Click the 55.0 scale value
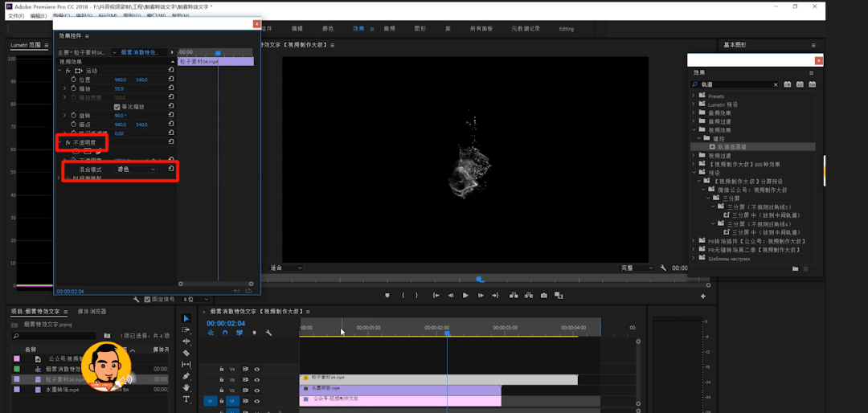The width and height of the screenshot is (868, 413). pyautogui.click(x=119, y=88)
